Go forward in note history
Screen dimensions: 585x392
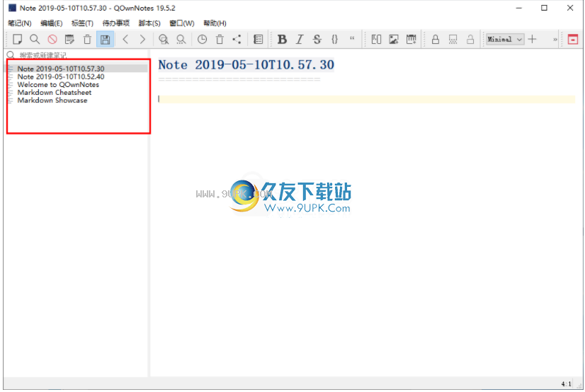(x=142, y=39)
